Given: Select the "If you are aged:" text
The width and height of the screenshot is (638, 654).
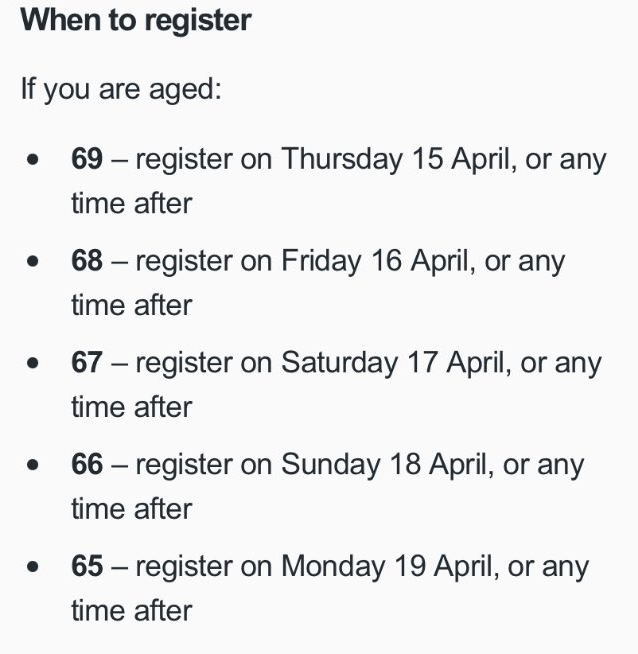Looking at the screenshot, I should click(x=121, y=89).
